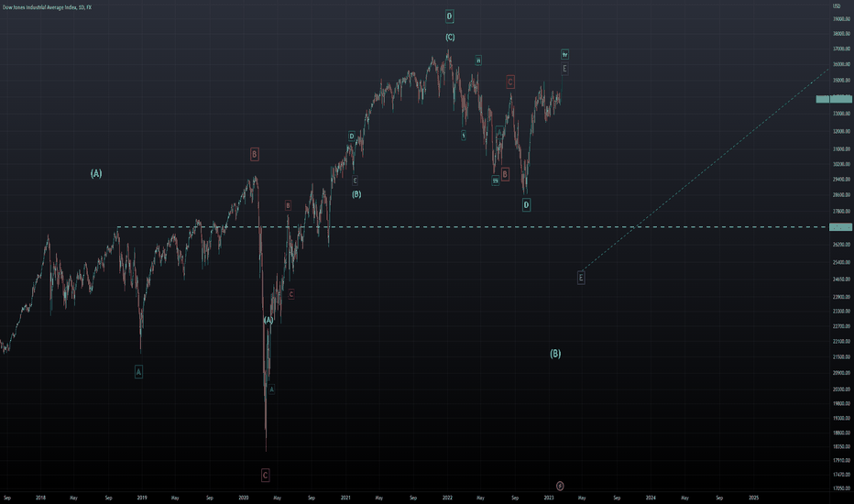This screenshot has width=854, height=504.
Task: Click the 2020 label on the time axis
Action: click(244, 498)
